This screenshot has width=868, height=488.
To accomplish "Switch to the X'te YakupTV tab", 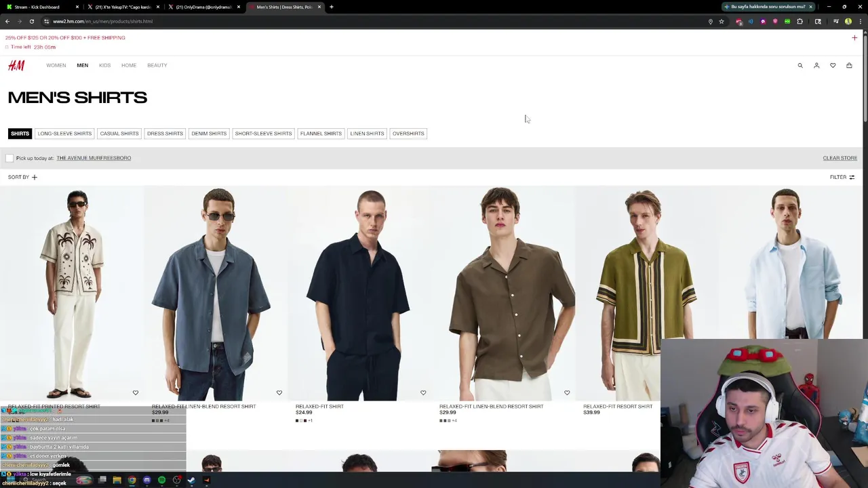I will coord(122,7).
